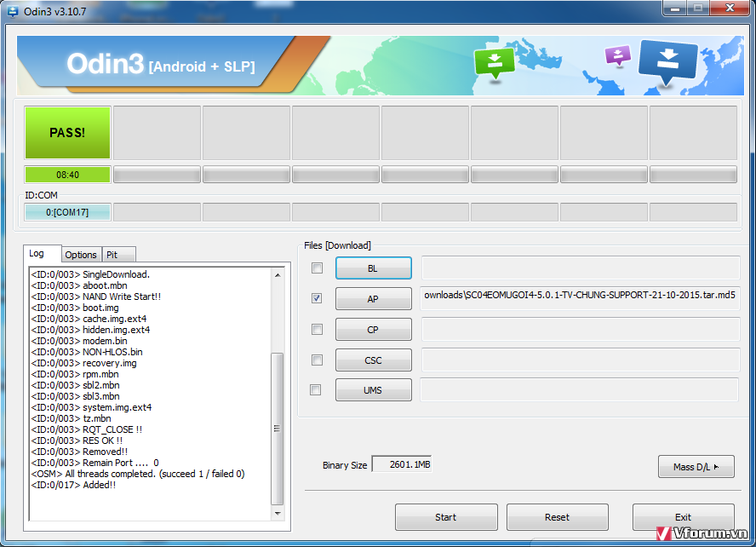Enable the BL file checkbox
The image size is (756, 547).
(317, 268)
